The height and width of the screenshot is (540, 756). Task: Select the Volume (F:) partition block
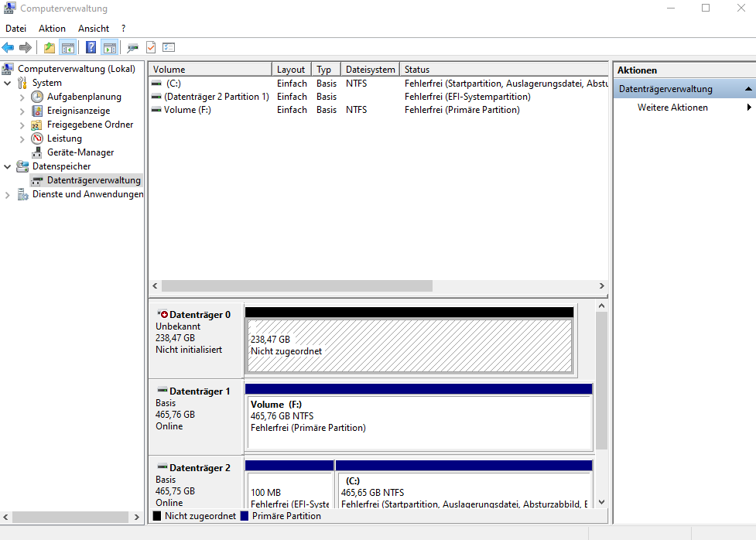419,422
